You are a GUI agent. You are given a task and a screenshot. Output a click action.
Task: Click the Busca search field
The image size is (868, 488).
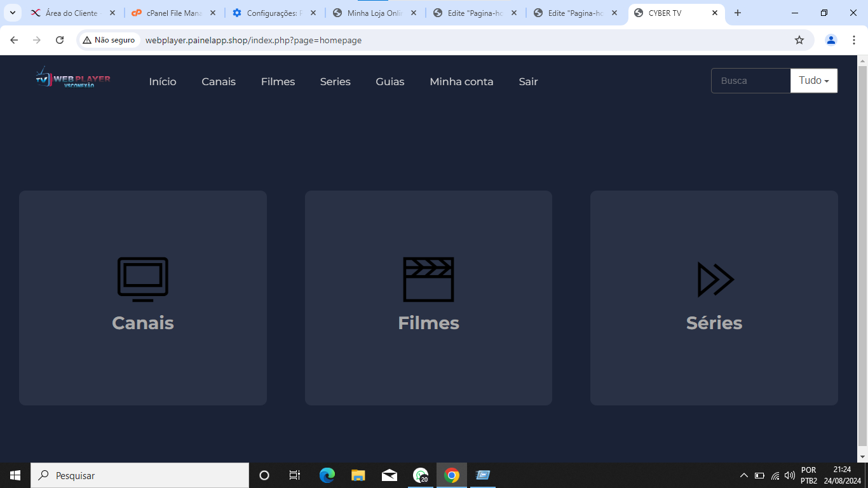click(x=750, y=81)
